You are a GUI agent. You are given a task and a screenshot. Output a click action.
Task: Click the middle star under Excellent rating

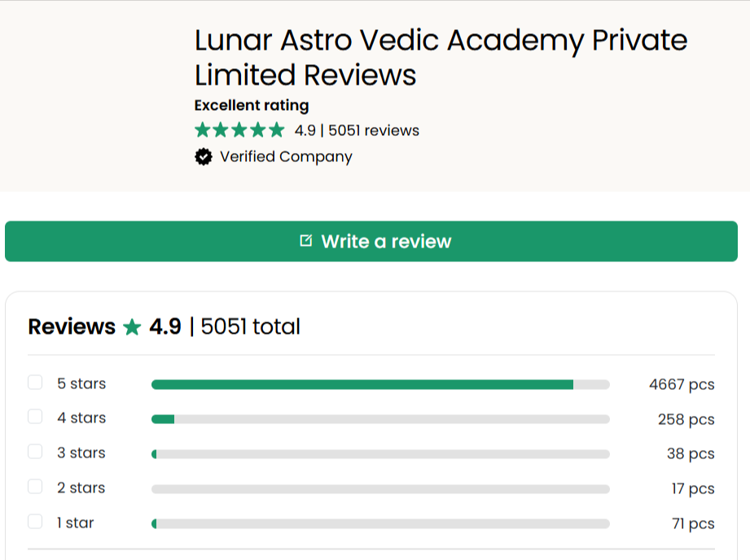coord(241,129)
